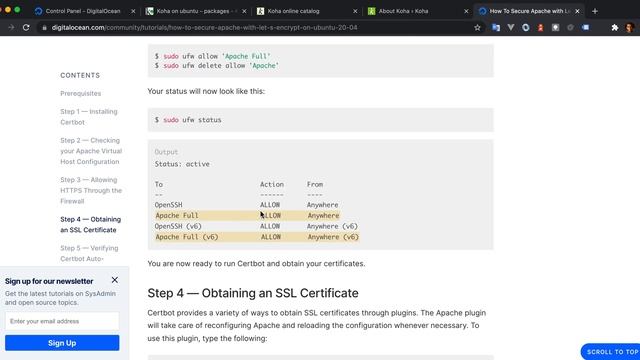Click the blue Sign Up button
The image size is (640, 360).
coord(62,343)
